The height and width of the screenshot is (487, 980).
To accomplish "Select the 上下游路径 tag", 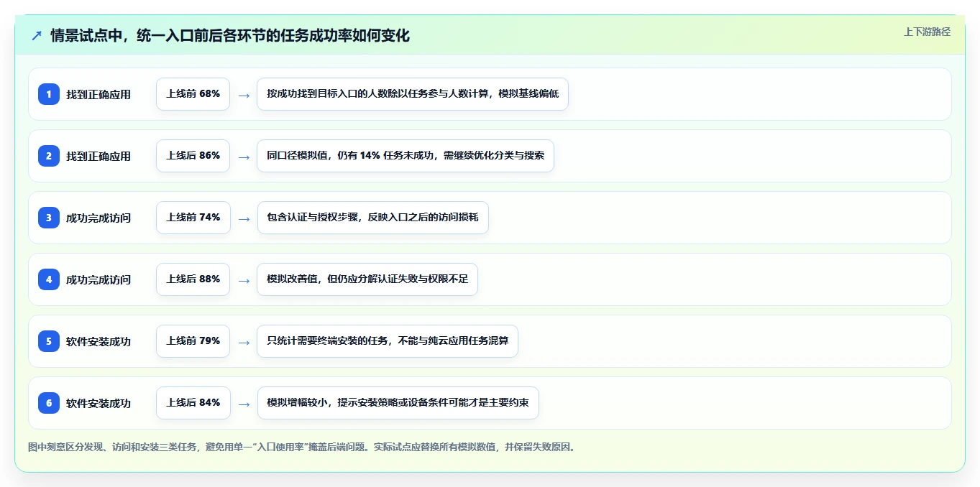I will pyautogui.click(x=927, y=32).
